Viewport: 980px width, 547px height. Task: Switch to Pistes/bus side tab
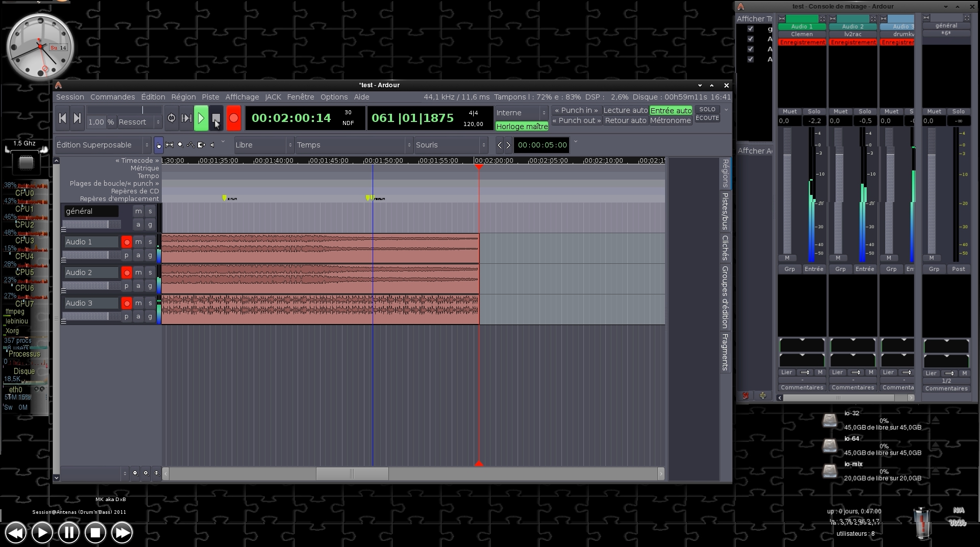click(725, 211)
